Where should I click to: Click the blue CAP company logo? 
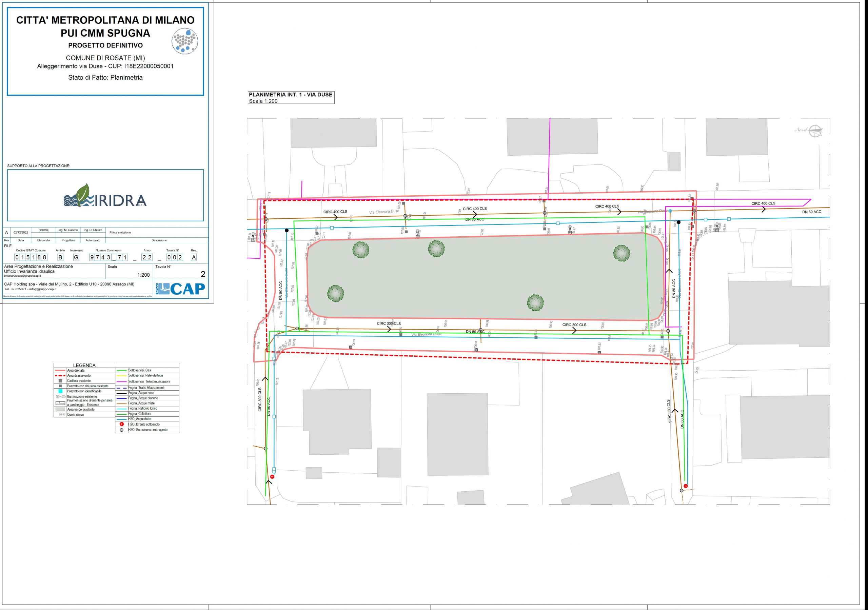pyautogui.click(x=181, y=289)
